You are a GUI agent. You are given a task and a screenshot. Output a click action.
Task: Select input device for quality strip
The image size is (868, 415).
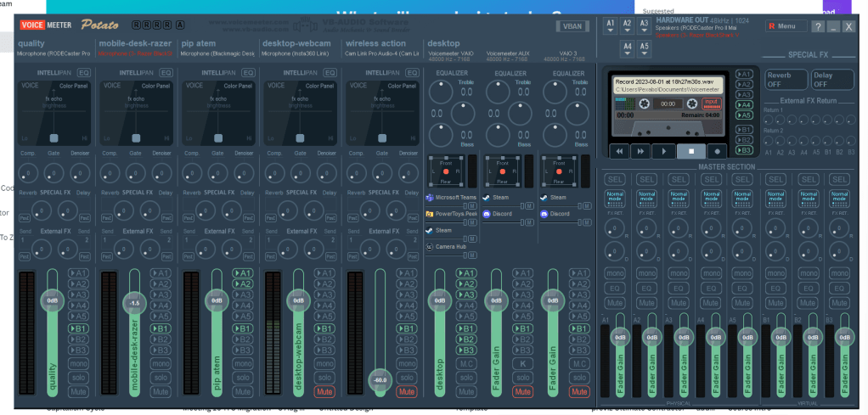(54, 53)
